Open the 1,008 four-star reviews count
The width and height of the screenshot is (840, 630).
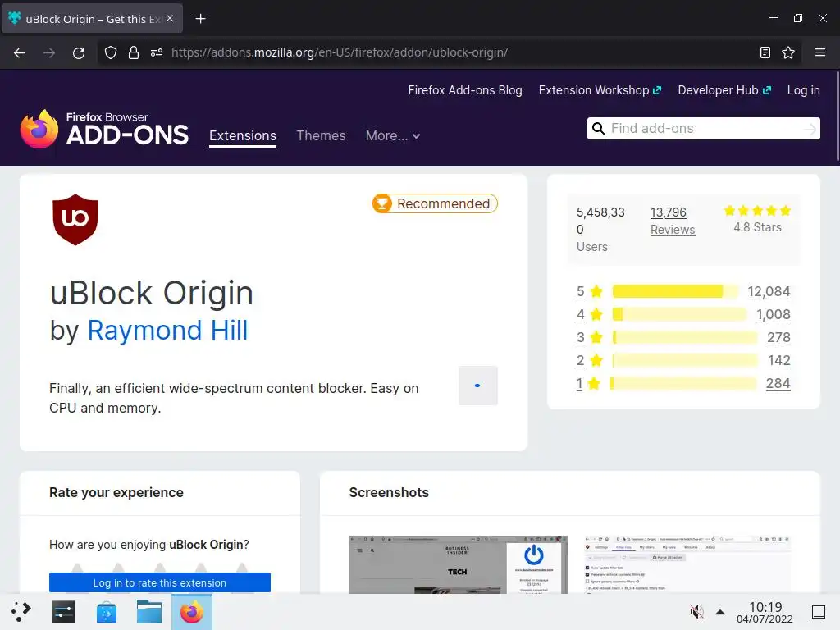[773, 314]
